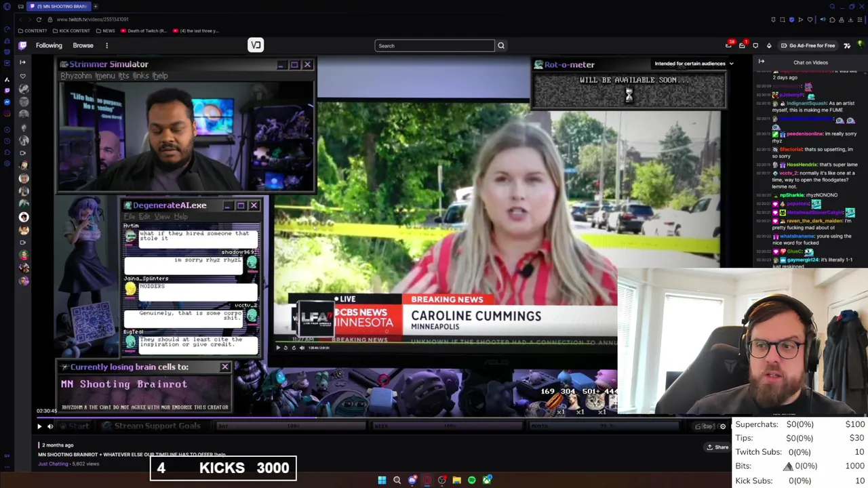Open the Browse page
Image resolution: width=868 pixels, height=488 pixels.
tap(83, 45)
